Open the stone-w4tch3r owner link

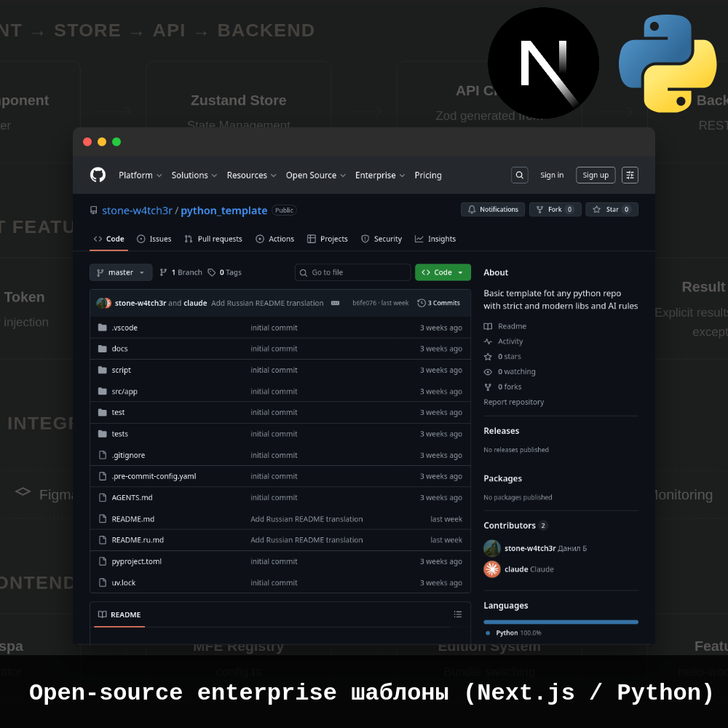[x=138, y=210]
